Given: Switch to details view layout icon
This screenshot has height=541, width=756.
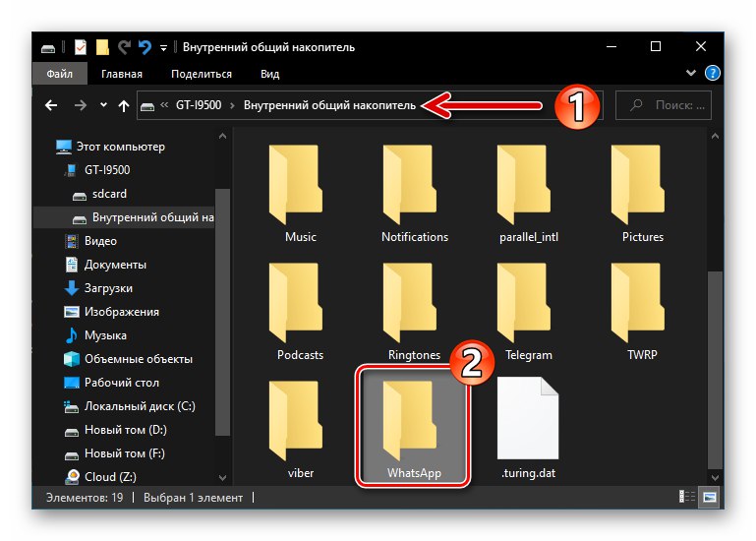Looking at the screenshot, I should click(x=686, y=497).
